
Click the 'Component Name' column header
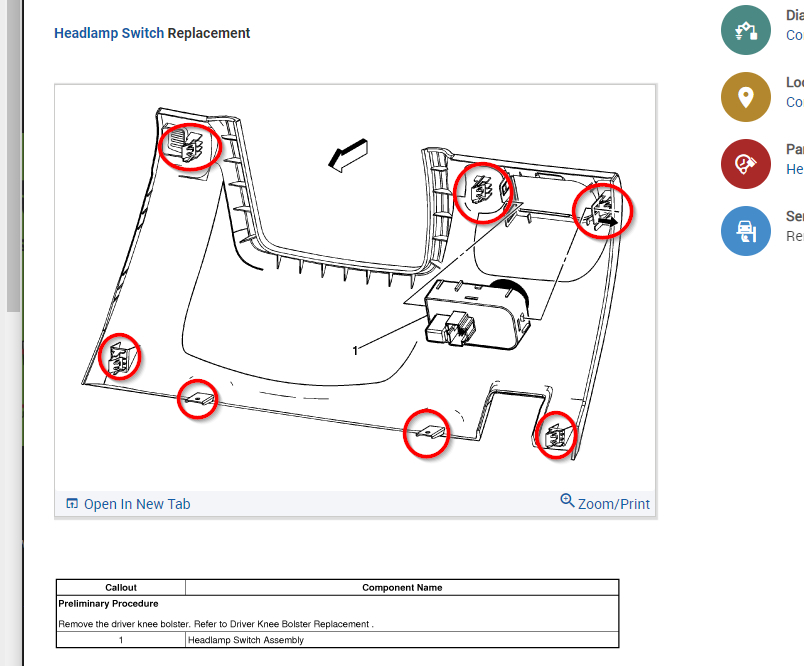tap(402, 588)
